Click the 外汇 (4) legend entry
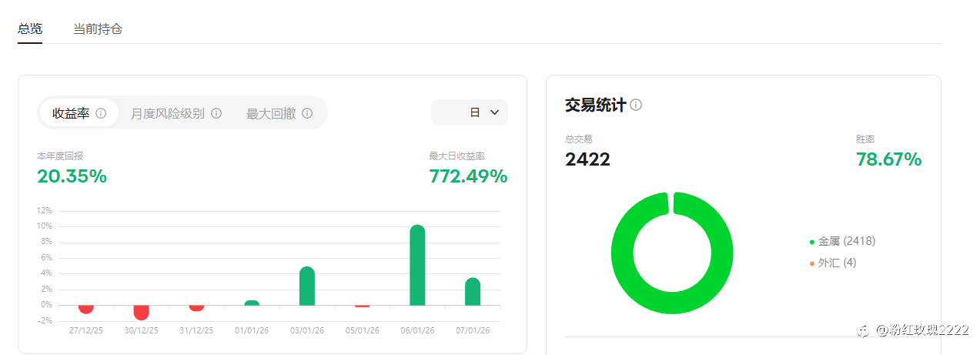Viewport: 980px width, 355px height. pos(832,263)
